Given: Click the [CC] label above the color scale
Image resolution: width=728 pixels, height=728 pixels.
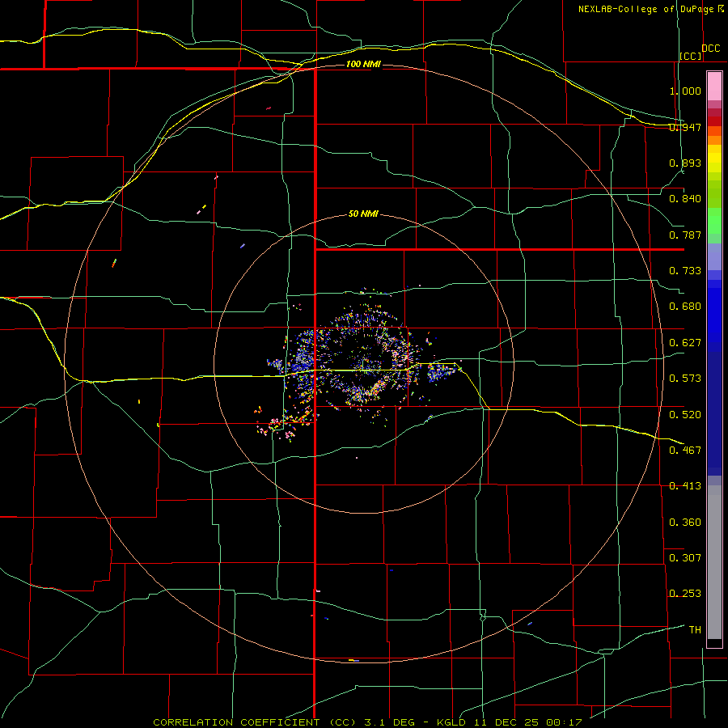Looking at the screenshot, I should [691, 56].
